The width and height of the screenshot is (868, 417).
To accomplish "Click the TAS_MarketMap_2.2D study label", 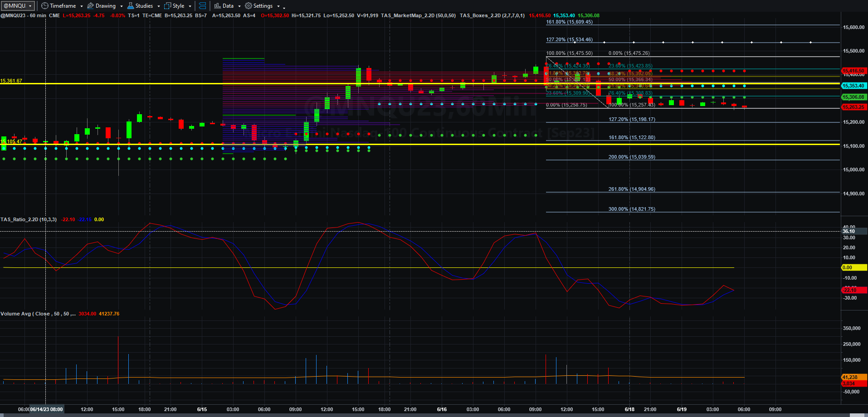I will tap(419, 15).
